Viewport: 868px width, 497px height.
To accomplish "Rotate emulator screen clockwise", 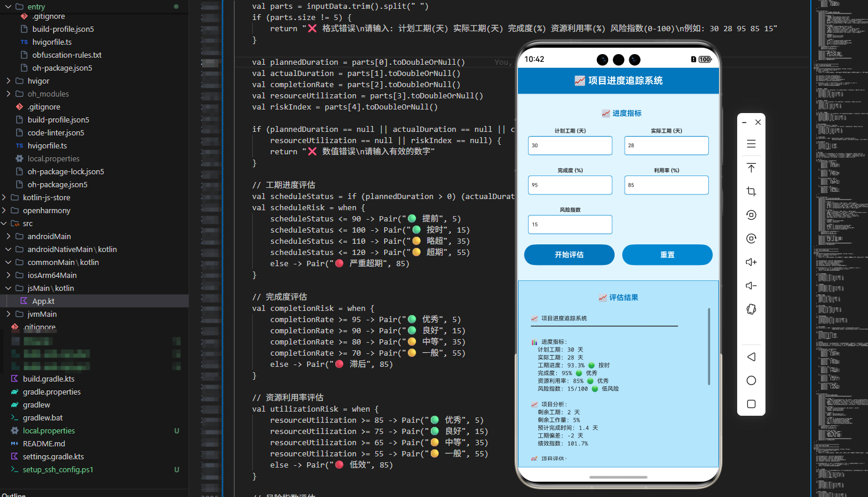I will (751, 238).
